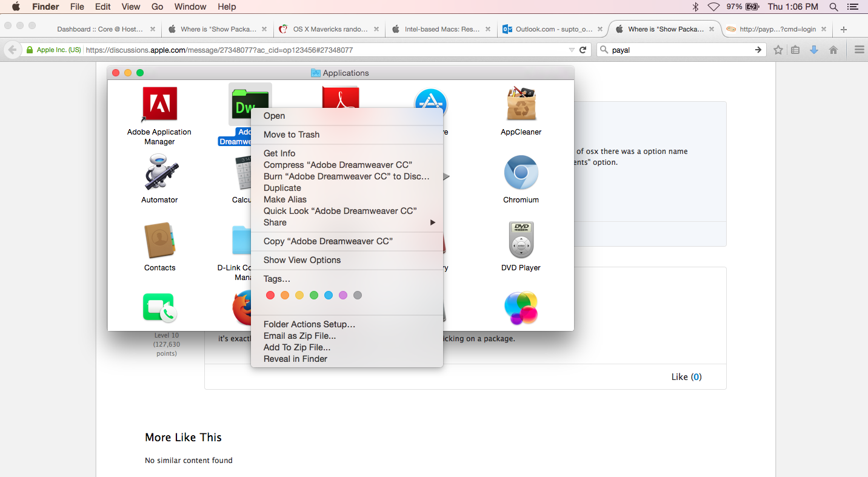
Task: Run the search with the go arrow
Action: point(758,50)
